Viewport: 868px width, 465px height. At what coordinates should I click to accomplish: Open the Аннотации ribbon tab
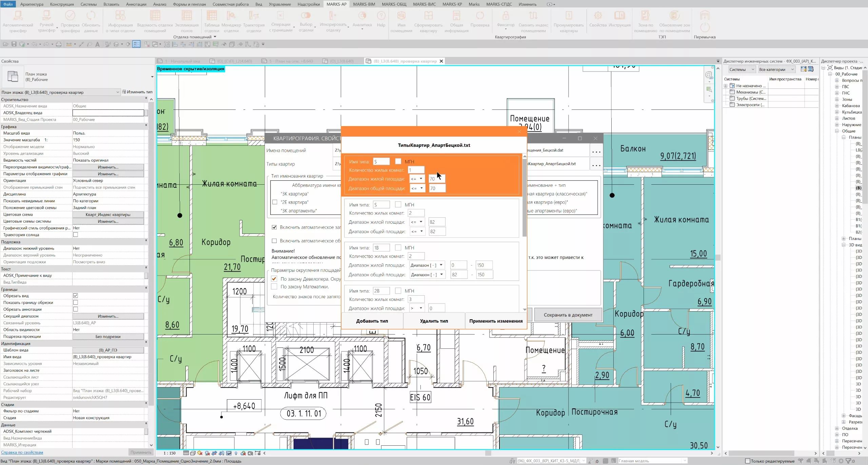click(136, 4)
